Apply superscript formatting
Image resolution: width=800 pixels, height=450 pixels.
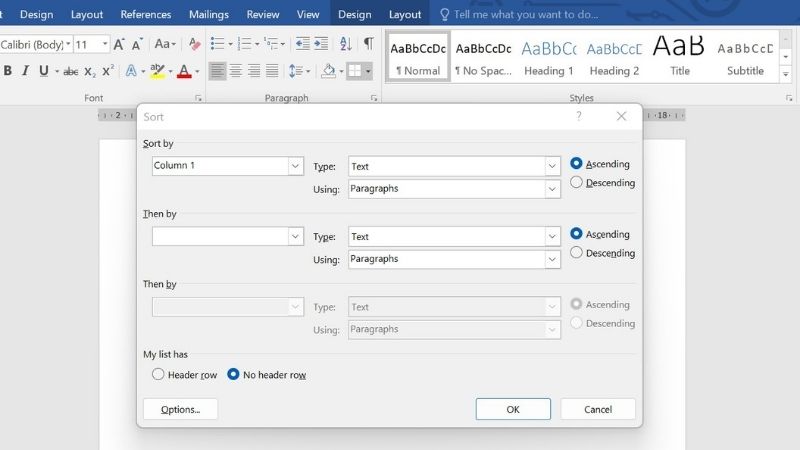pos(108,71)
